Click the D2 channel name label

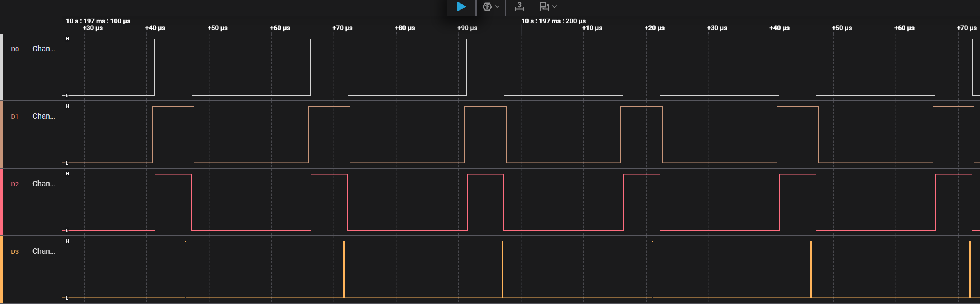pos(43,184)
